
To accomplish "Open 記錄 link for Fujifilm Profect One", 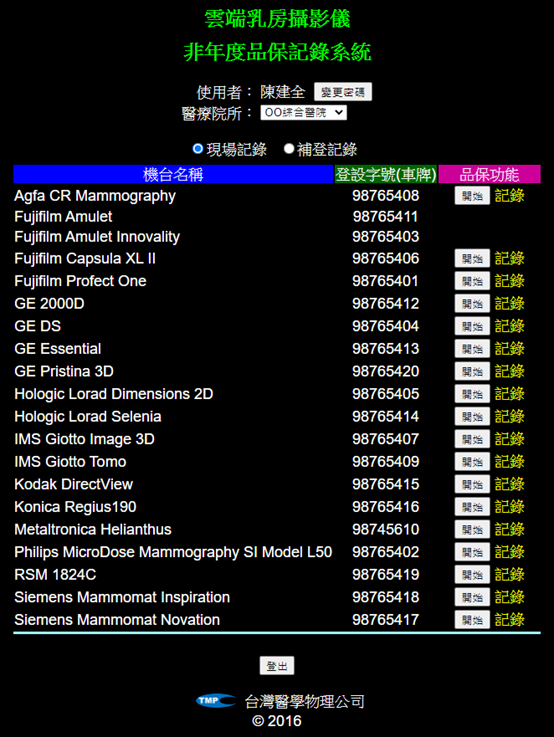I will (509, 281).
